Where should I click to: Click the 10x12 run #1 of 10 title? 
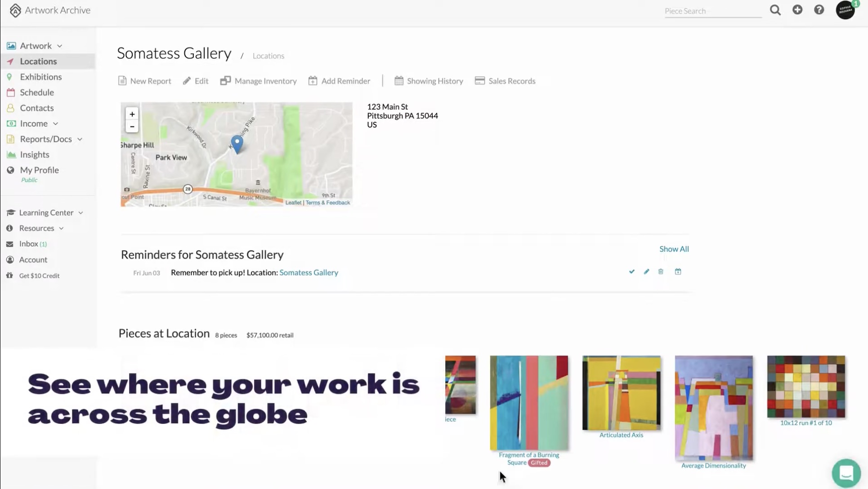[806, 423]
